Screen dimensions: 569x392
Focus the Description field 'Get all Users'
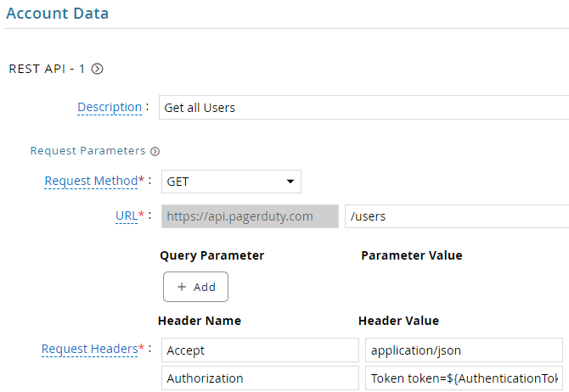(x=363, y=108)
